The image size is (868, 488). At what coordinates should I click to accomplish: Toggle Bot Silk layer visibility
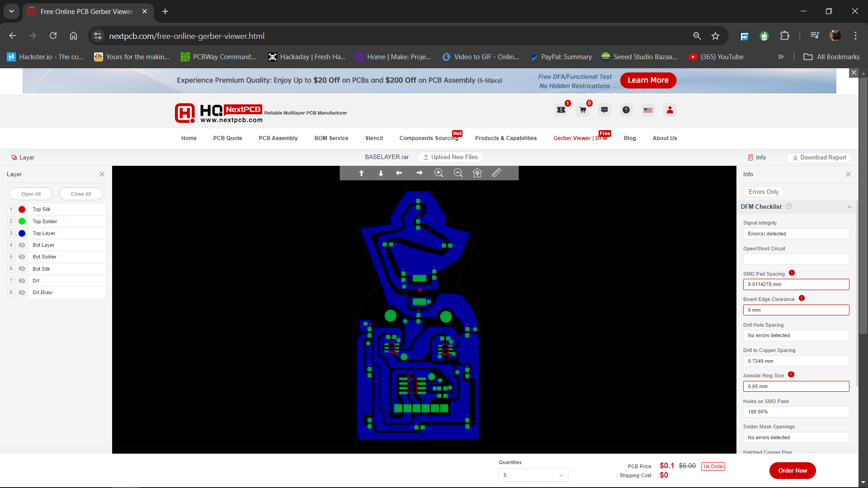pyautogui.click(x=22, y=269)
